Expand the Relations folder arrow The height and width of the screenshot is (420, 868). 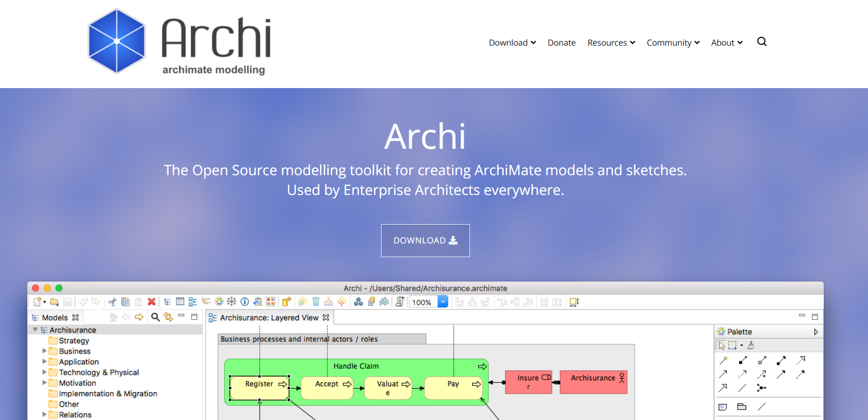pos(45,414)
